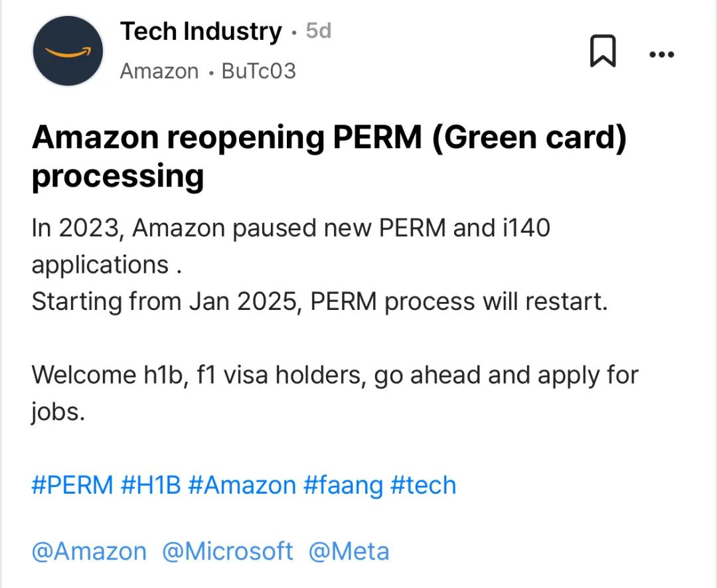Click the 'Starting from Jan 2025' sentence
This screenshot has height=588, width=717.
coord(319,302)
